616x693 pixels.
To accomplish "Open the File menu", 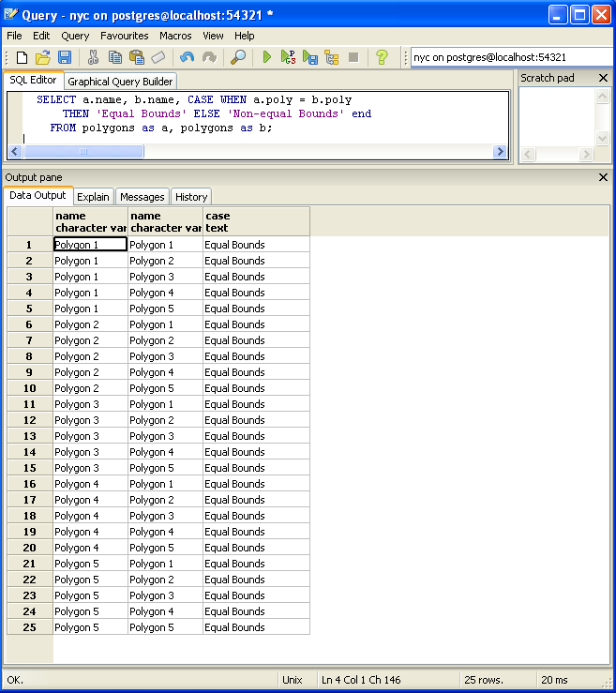I will click(14, 36).
